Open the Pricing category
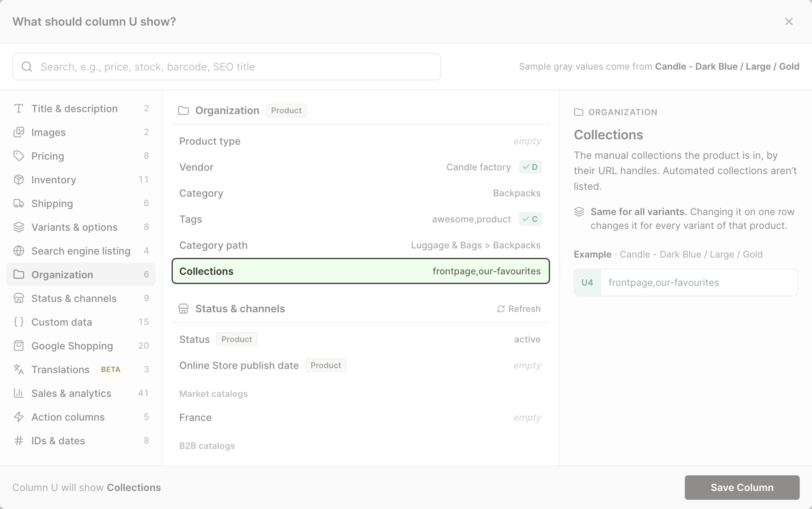This screenshot has width=812, height=509. (x=81, y=156)
